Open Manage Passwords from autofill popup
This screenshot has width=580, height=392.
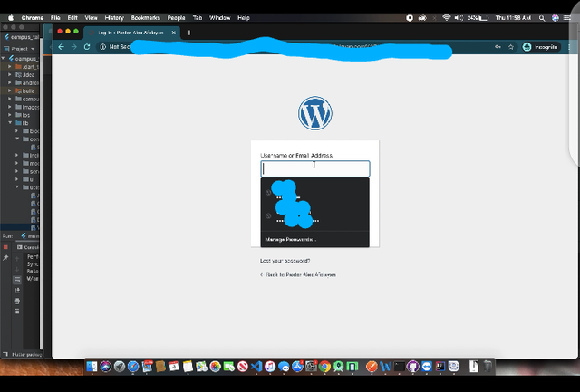coord(291,239)
